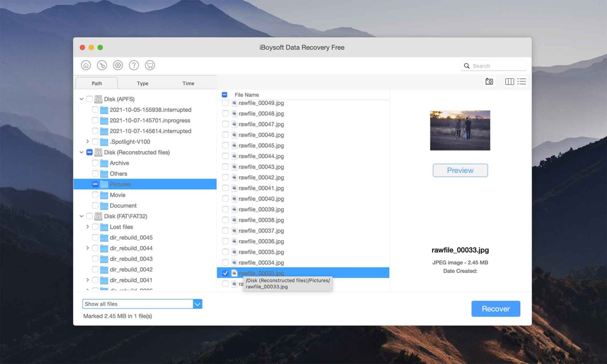Image resolution: width=607 pixels, height=364 pixels.
Task: Switch to list view layout icon
Action: coord(522,81)
